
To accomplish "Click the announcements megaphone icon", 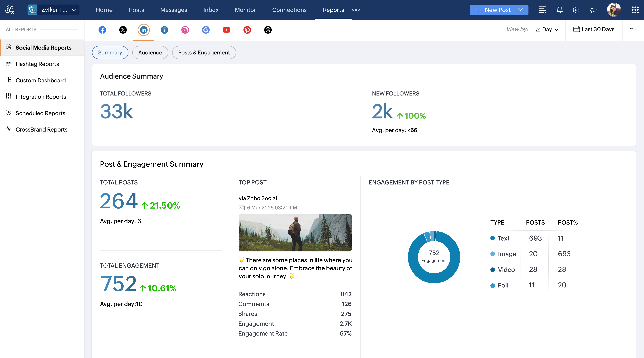I will [x=593, y=10].
